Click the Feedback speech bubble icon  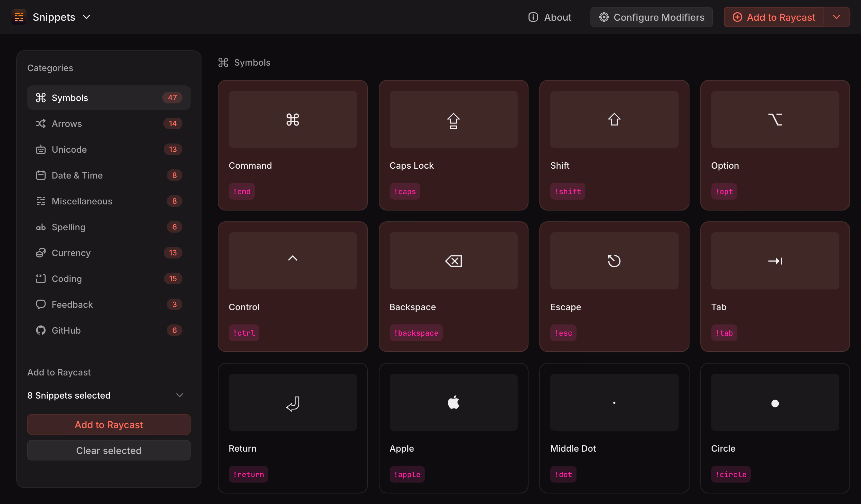pos(40,305)
